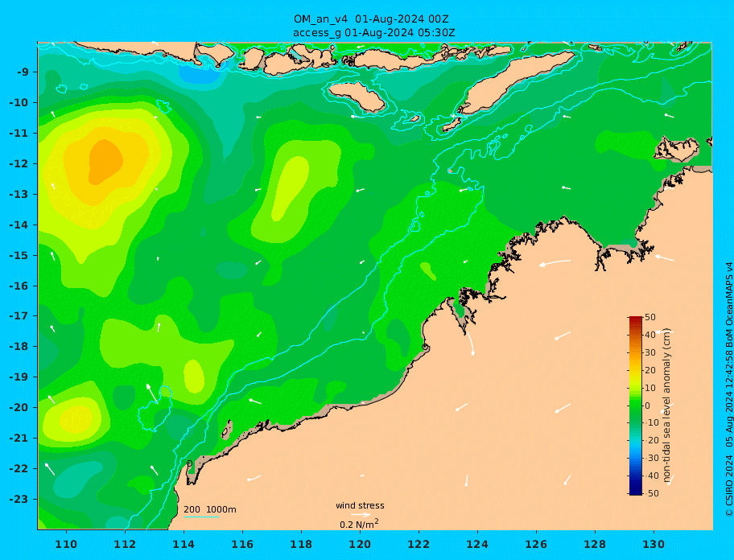Click the cyan contour sample line in legend

201,517
